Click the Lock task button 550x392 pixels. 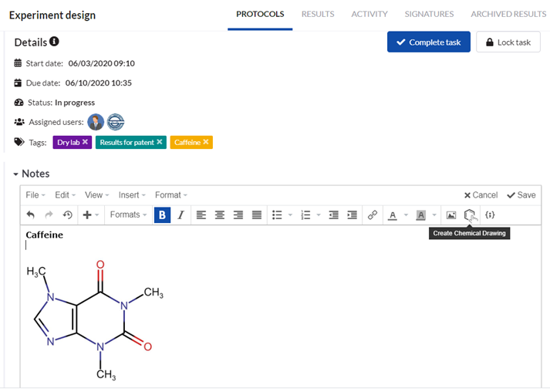tap(508, 42)
